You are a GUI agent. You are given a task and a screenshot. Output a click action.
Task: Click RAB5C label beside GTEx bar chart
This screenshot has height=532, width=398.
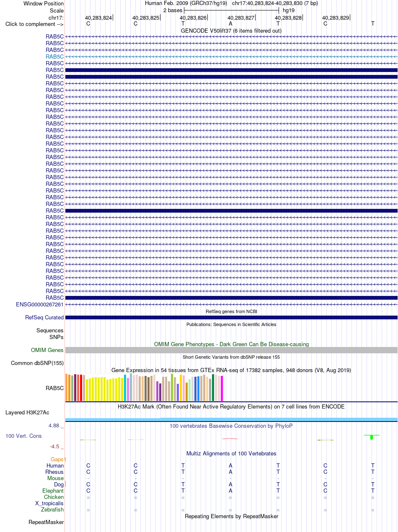tap(55, 388)
